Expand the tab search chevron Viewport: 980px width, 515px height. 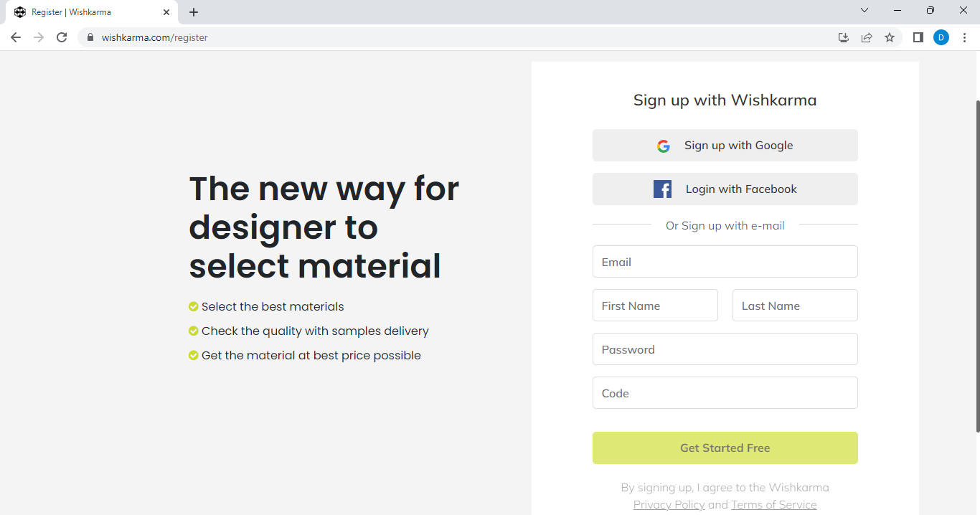tap(864, 11)
